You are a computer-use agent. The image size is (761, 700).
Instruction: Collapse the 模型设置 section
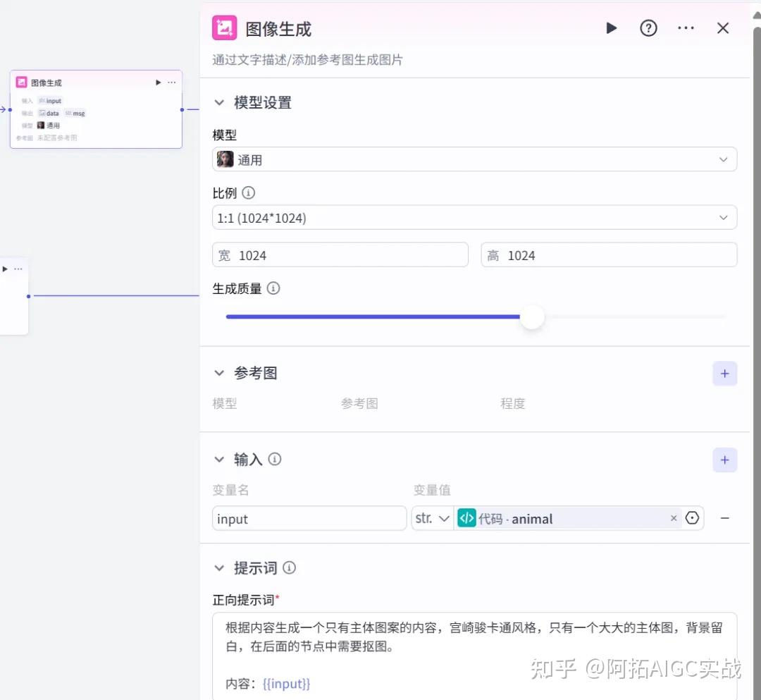220,103
